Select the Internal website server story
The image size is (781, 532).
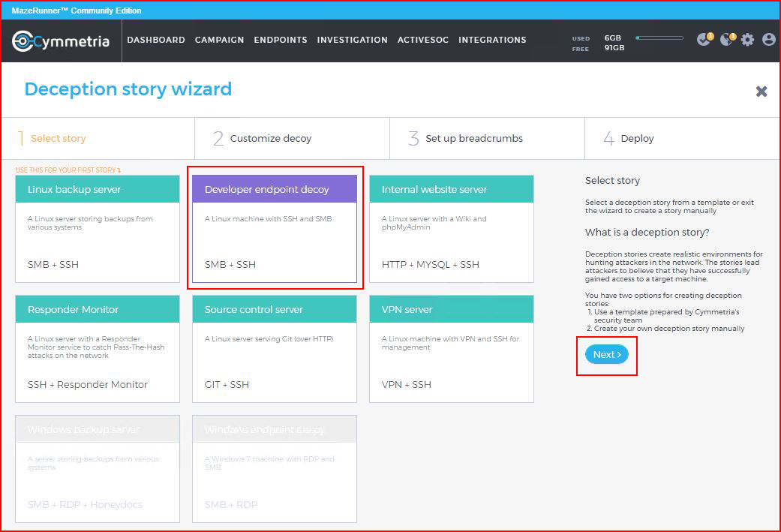451,229
